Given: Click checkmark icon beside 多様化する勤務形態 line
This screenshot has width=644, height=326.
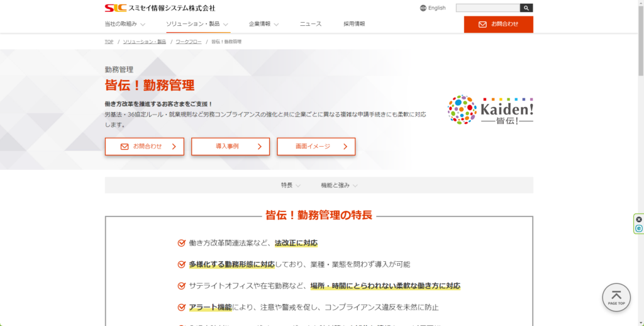Looking at the screenshot, I should 182,264.
